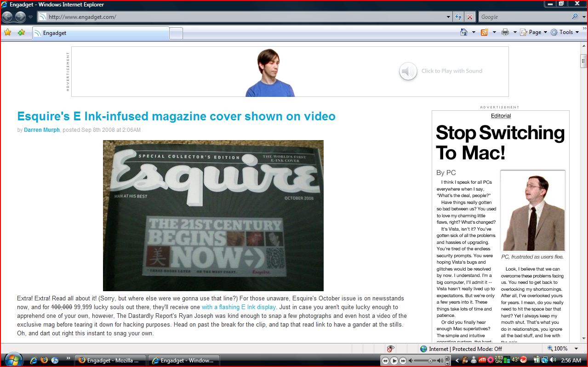Expand the RSS feeds dropdown arrow
Screen dimensions: 588x367
(494, 32)
